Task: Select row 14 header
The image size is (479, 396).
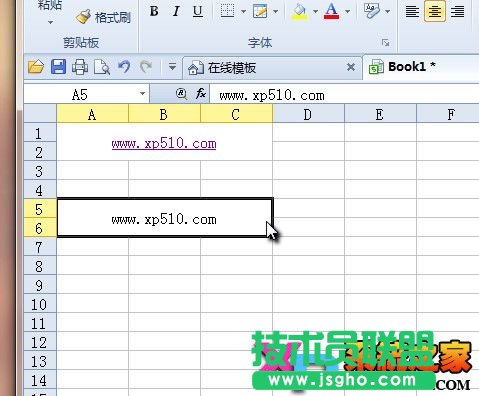Action: (x=40, y=380)
